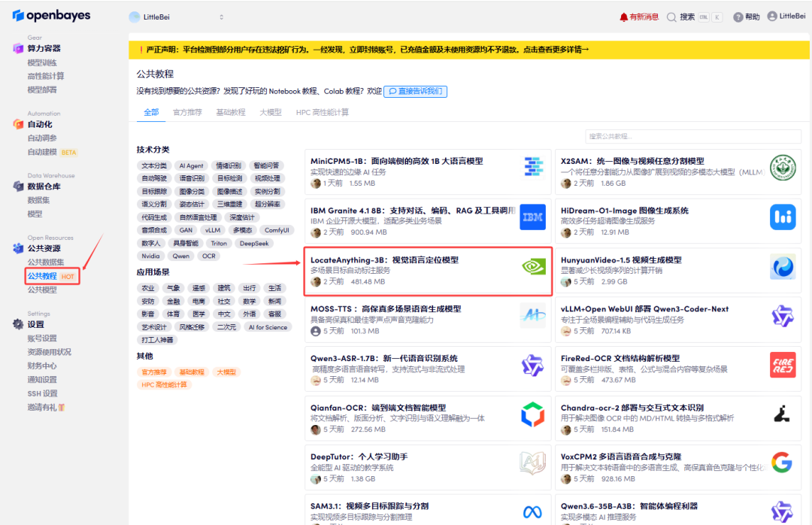Select the OCR tag
The image size is (812, 525).
(209, 256)
